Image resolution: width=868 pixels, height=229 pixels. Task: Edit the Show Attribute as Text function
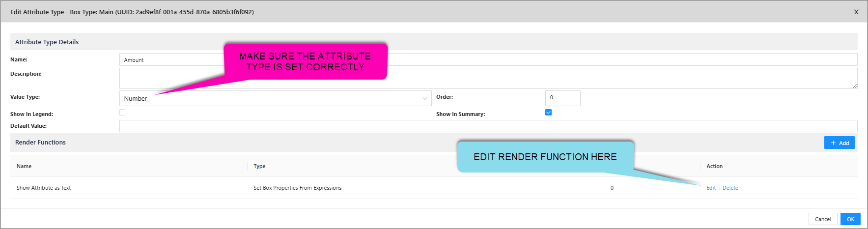(x=711, y=188)
